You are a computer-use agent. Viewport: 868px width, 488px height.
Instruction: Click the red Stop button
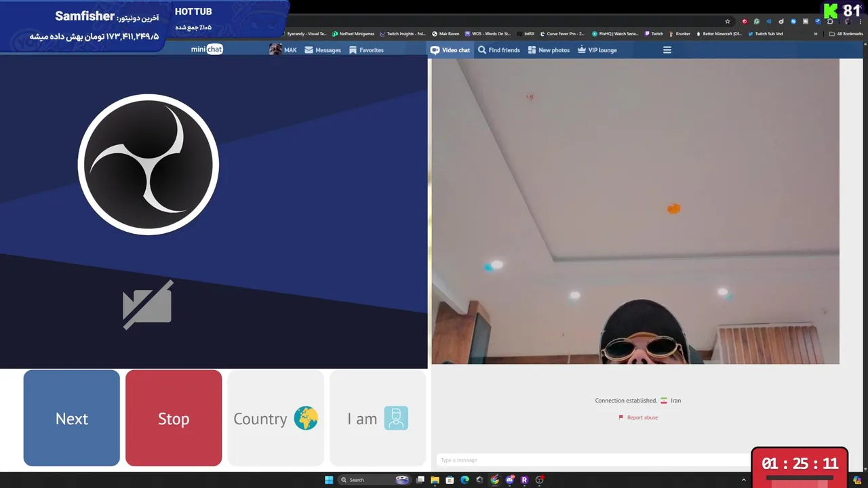(174, 418)
